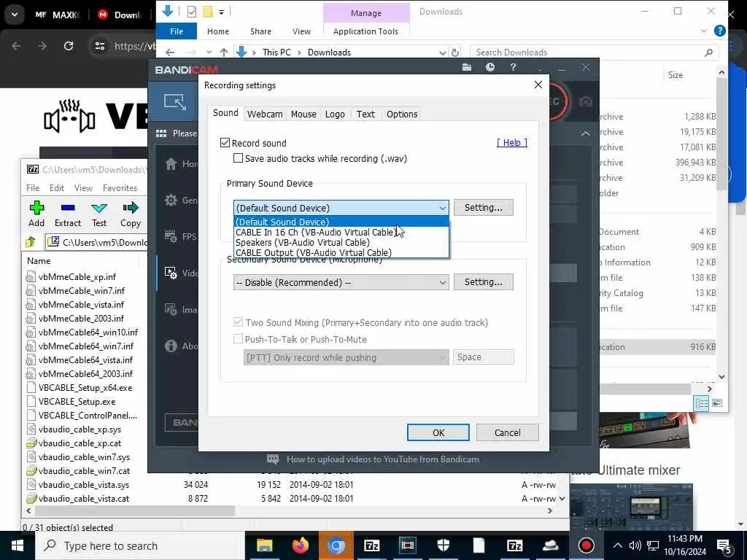Image resolution: width=747 pixels, height=560 pixels.
Task: Open Bandicam General gear sidebar item
Action: point(180,201)
